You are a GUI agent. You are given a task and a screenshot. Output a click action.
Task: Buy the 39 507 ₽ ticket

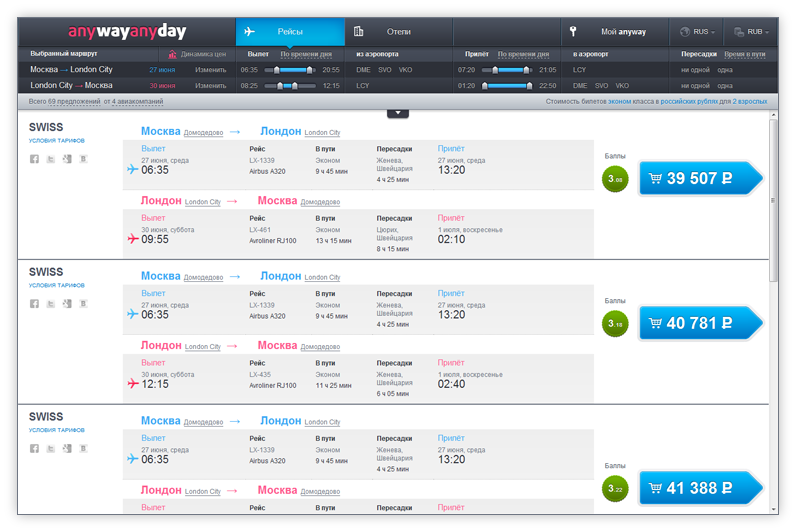tap(701, 178)
